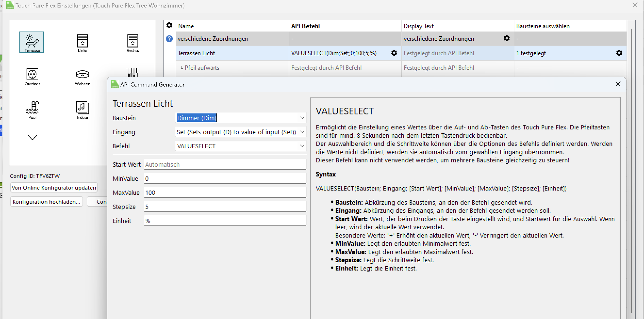Click the gear in the table header corner
The image size is (644, 319).
coord(169,25)
